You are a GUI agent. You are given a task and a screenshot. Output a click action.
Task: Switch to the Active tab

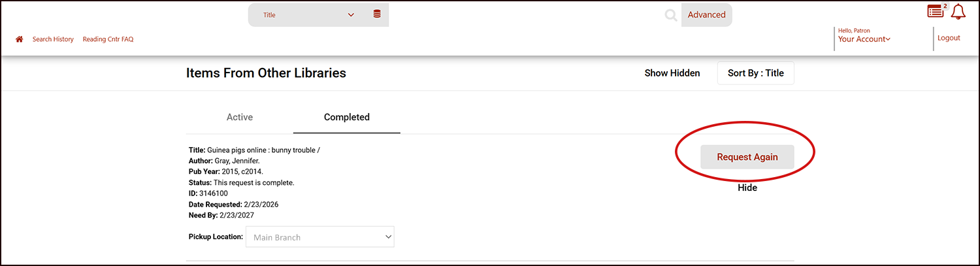click(x=239, y=118)
